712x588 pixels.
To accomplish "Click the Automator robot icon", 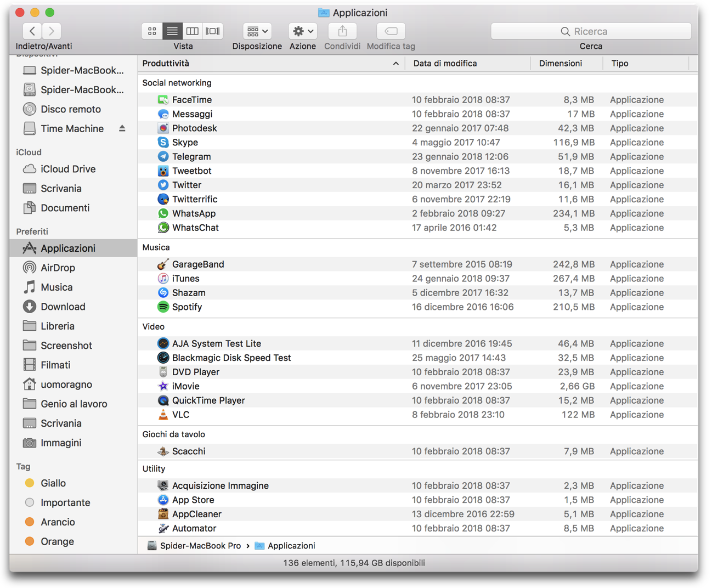I will [x=163, y=529].
